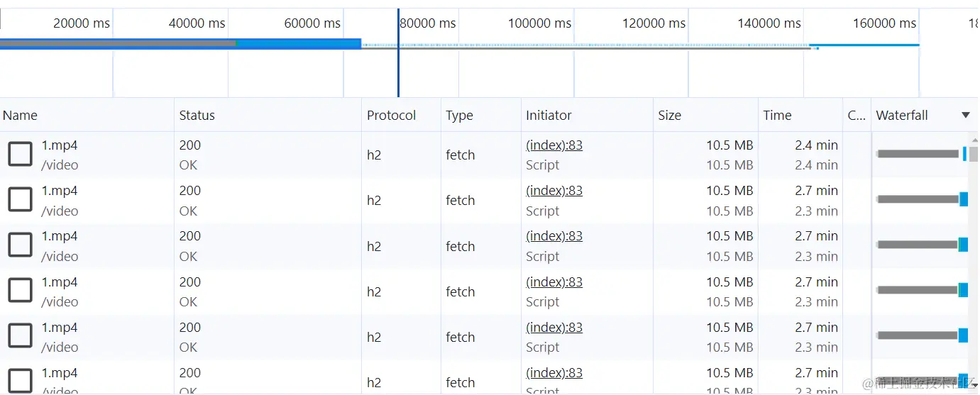Click the 120000 ms timeline marker
The width and height of the screenshot is (980, 395).
point(654,23)
